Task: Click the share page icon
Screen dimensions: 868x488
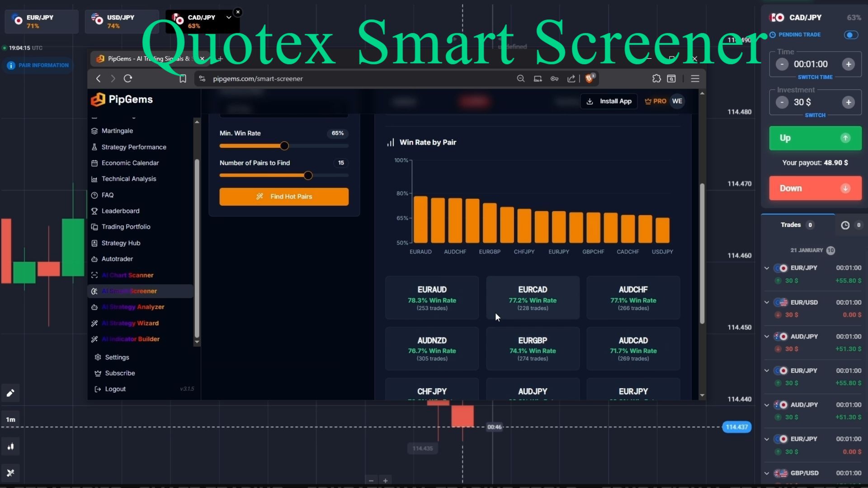Action: coord(571,79)
